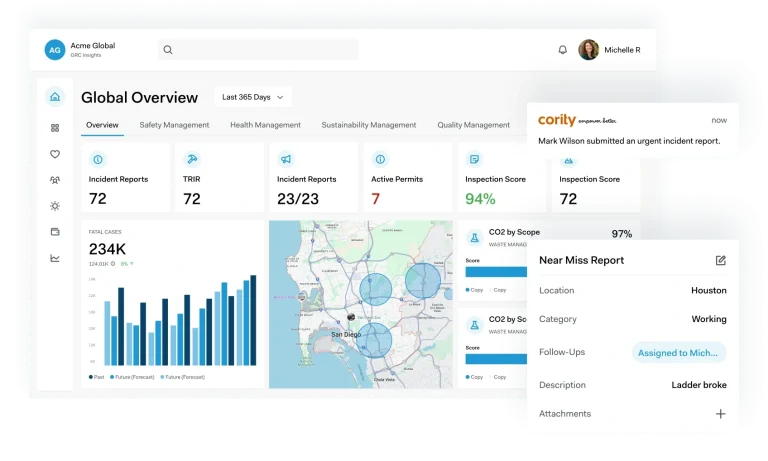Image resolution: width=768 pixels, height=461 pixels.
Task: Open the Home icon in sidebar
Action: 55,97
